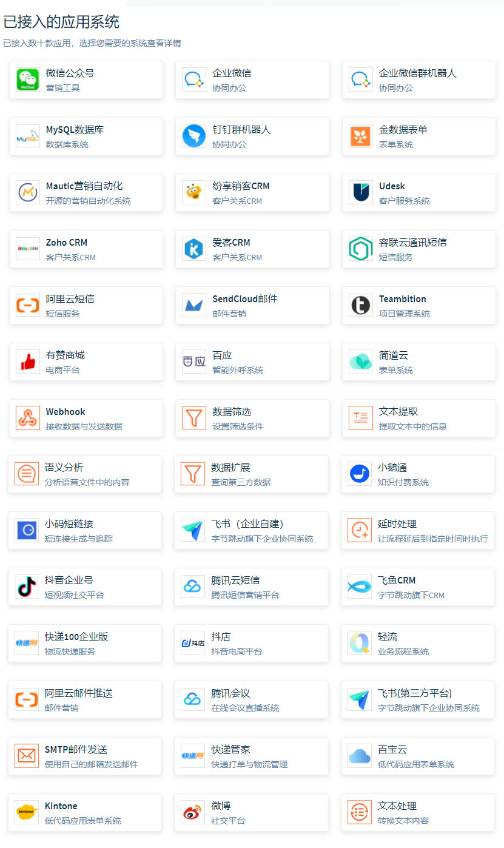This screenshot has width=504, height=848.
Task: Open the 腾讯会议 card
Action: tap(251, 700)
